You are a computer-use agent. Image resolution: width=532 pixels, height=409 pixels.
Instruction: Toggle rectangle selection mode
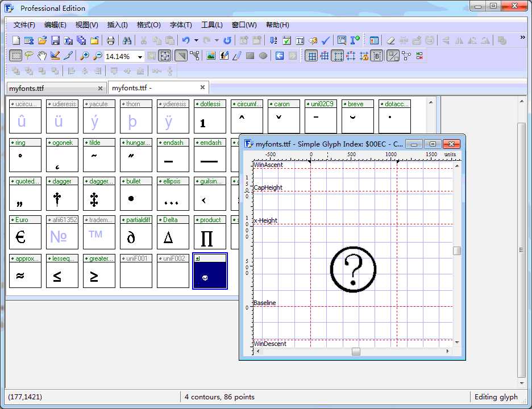pyautogui.click(x=15, y=56)
